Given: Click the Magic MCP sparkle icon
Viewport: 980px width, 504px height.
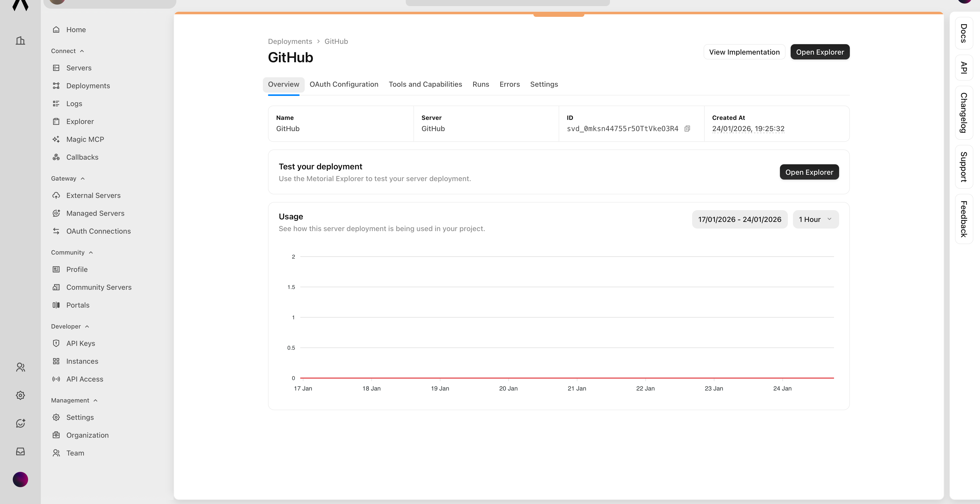Looking at the screenshot, I should tap(56, 139).
